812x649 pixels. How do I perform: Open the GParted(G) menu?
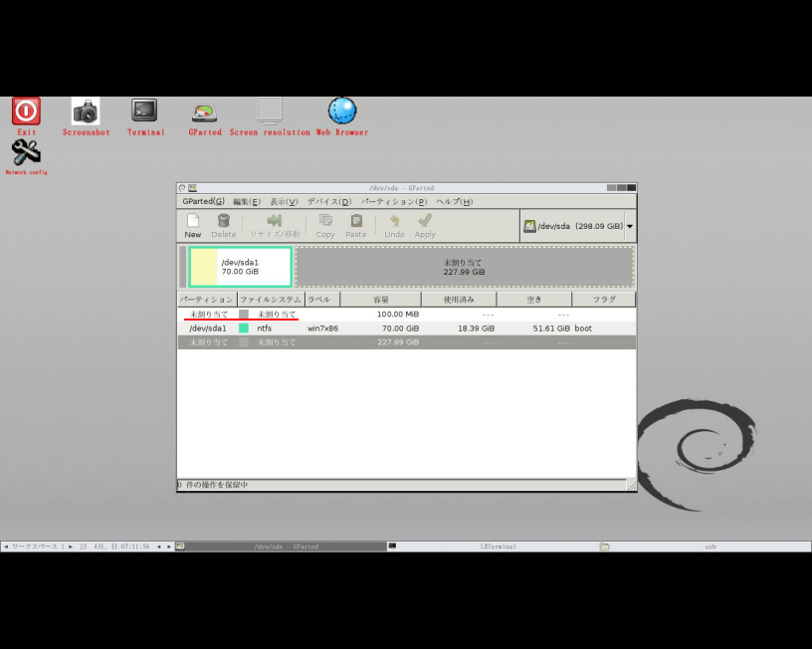[204, 201]
